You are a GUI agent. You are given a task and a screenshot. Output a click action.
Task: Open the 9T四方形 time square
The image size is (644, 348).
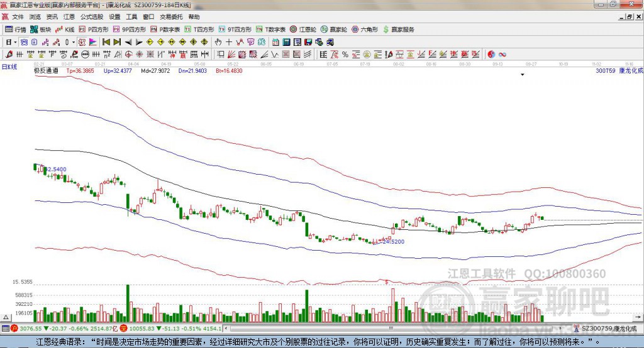click(x=235, y=30)
